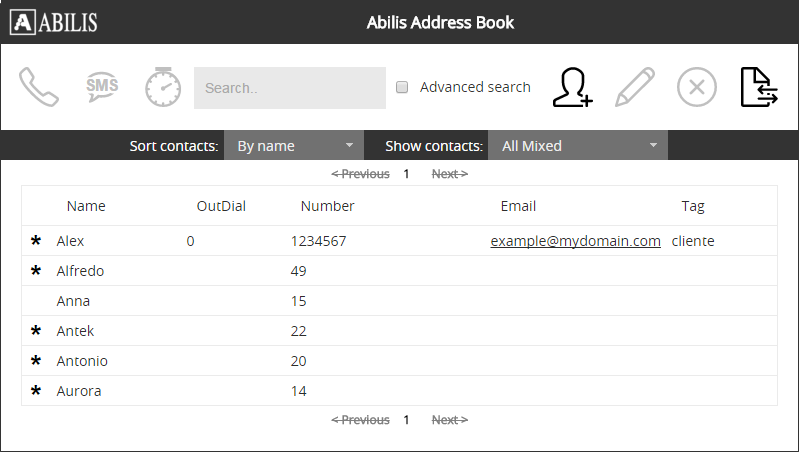The width and height of the screenshot is (799, 452).
Task: Open the SMS message icon
Action: [101, 87]
